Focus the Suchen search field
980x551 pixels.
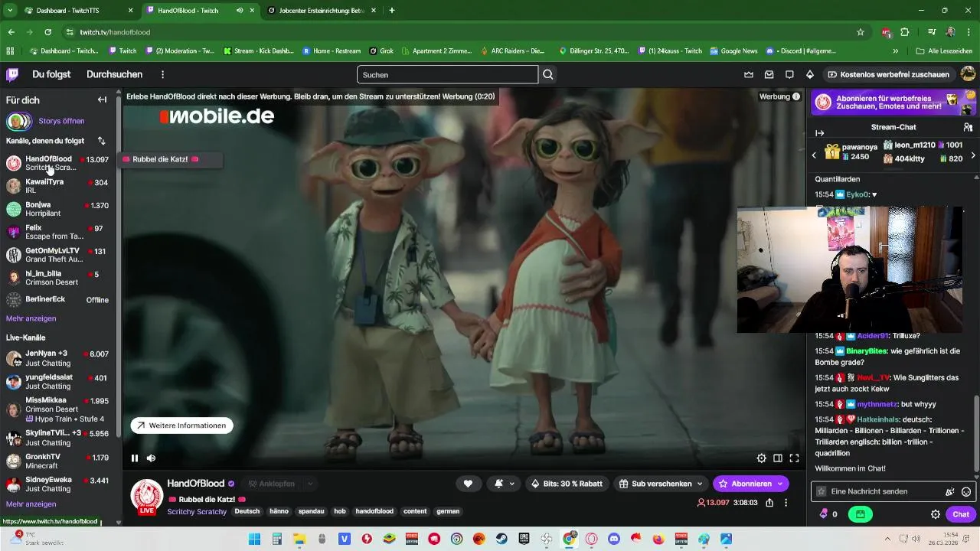coord(447,75)
